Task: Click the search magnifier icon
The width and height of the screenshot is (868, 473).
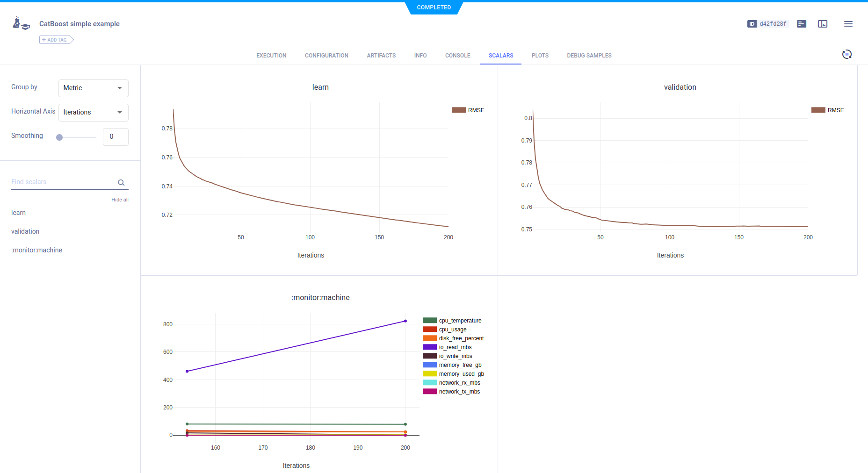Action: pos(121,183)
